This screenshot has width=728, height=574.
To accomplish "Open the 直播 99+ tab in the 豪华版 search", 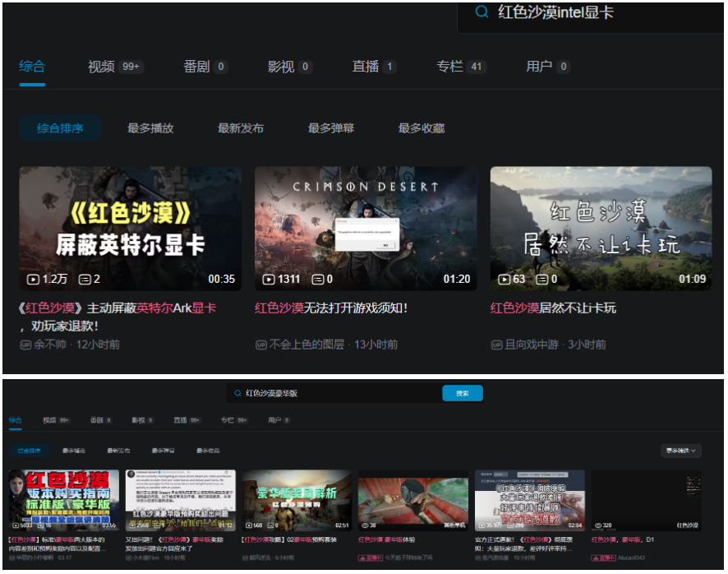I will tap(187, 420).
